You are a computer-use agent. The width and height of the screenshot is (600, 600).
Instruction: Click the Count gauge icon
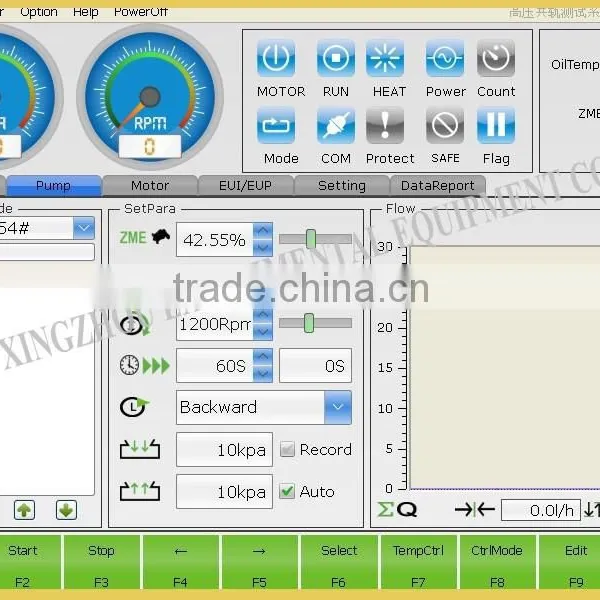[x=496, y=58]
